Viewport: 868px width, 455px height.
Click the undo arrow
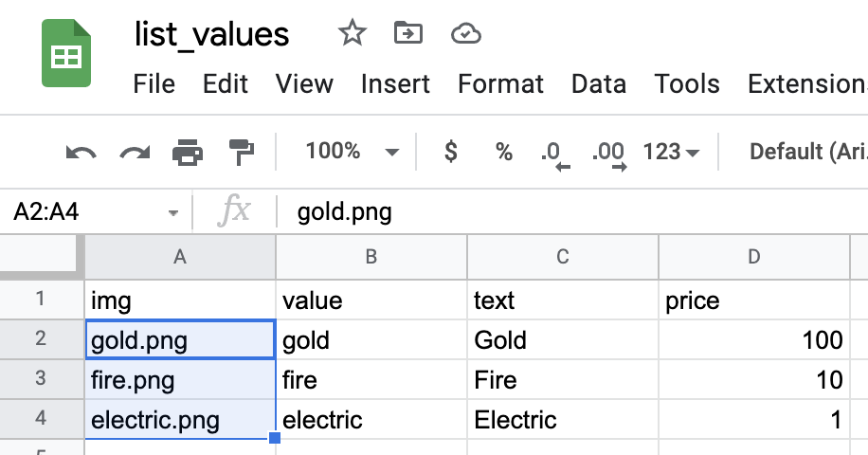click(81, 152)
